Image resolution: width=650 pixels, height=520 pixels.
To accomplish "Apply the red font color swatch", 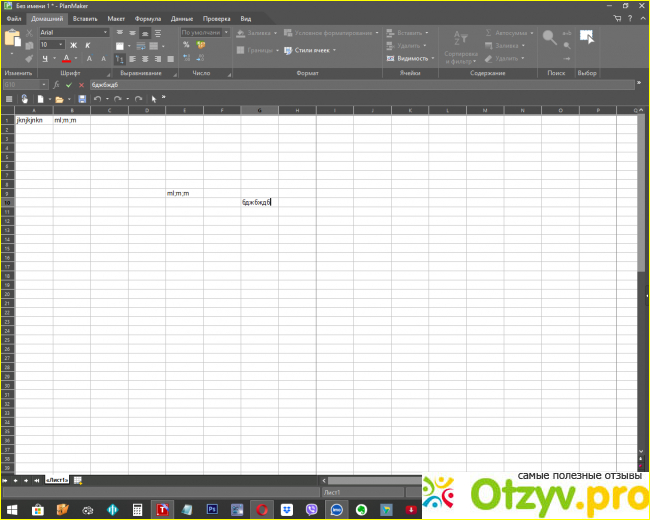I will (x=66, y=59).
